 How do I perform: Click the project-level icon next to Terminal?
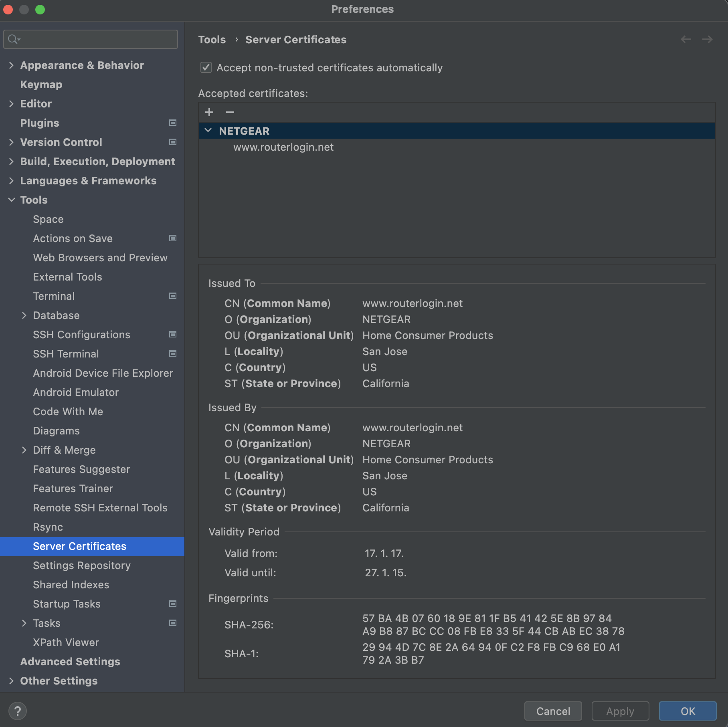173,296
